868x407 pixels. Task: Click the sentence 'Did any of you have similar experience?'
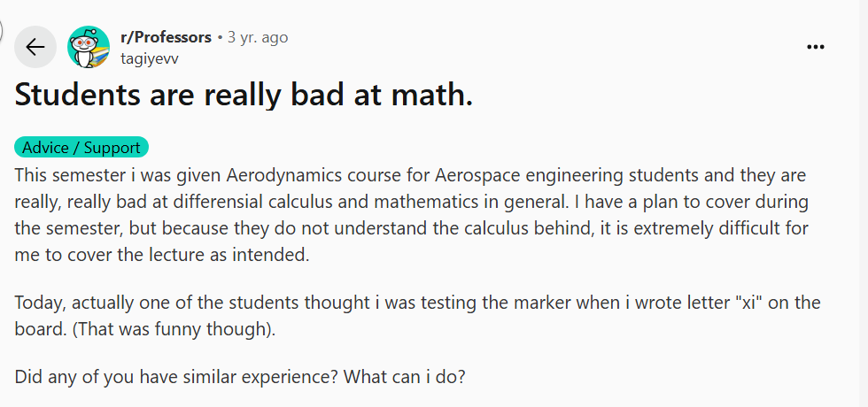177,378
